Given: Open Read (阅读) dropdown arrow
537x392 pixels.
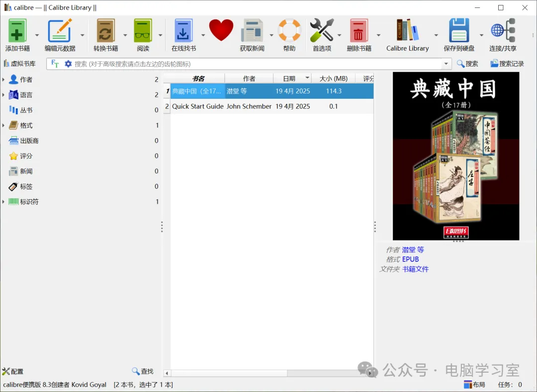Looking at the screenshot, I should pos(160,35).
